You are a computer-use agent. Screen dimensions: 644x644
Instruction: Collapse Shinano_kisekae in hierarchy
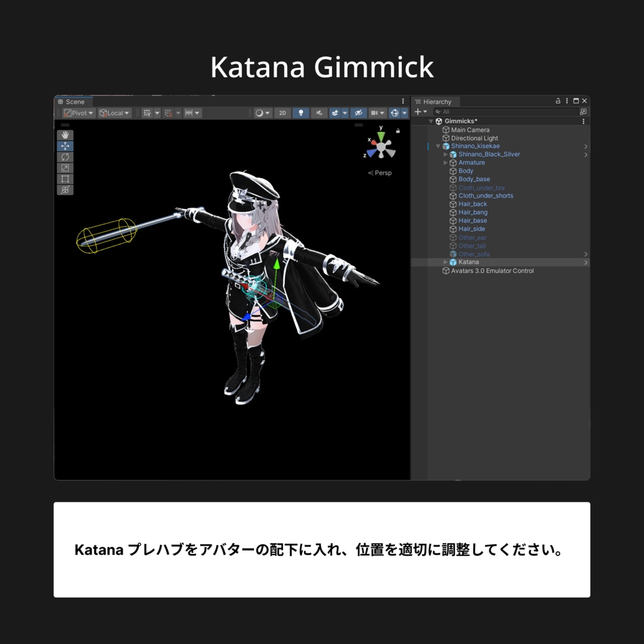438,146
